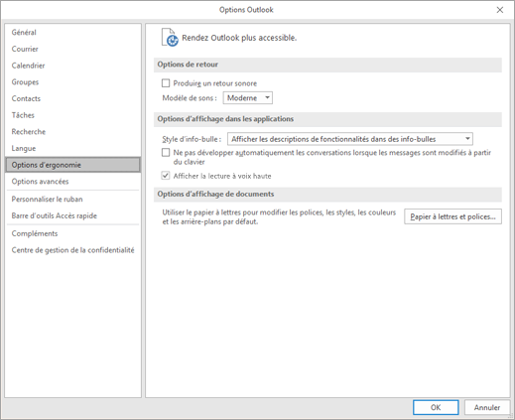Open the Style d'info-bulle dropdown
This screenshot has height=420, width=515.
pos(350,139)
